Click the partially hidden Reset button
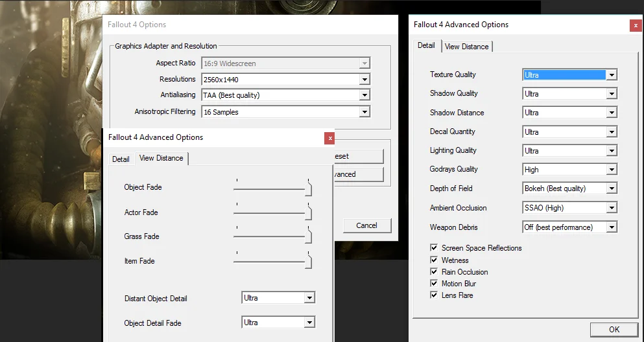Screen dimensions: 644x342 359,156
